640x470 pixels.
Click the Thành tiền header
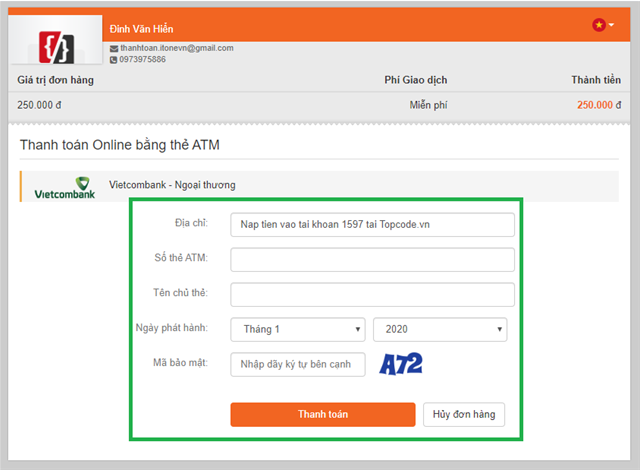tap(596, 80)
